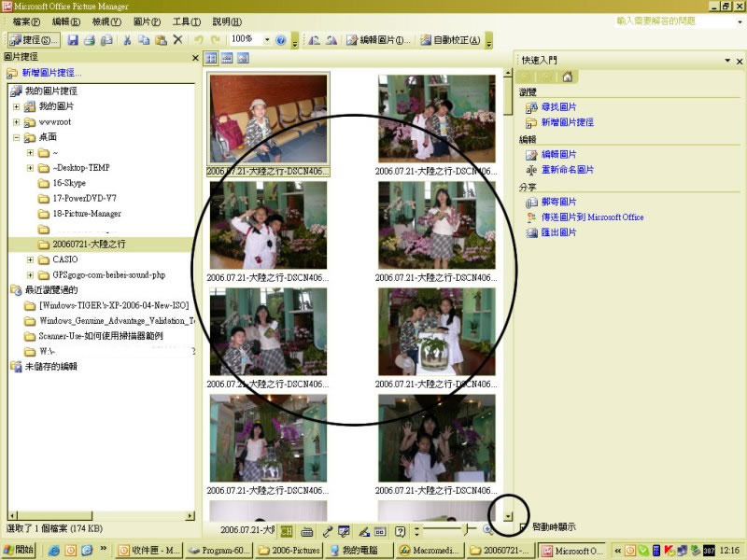Switch to Single Picture view icon
Screen dimensions: 747x560
[243, 59]
